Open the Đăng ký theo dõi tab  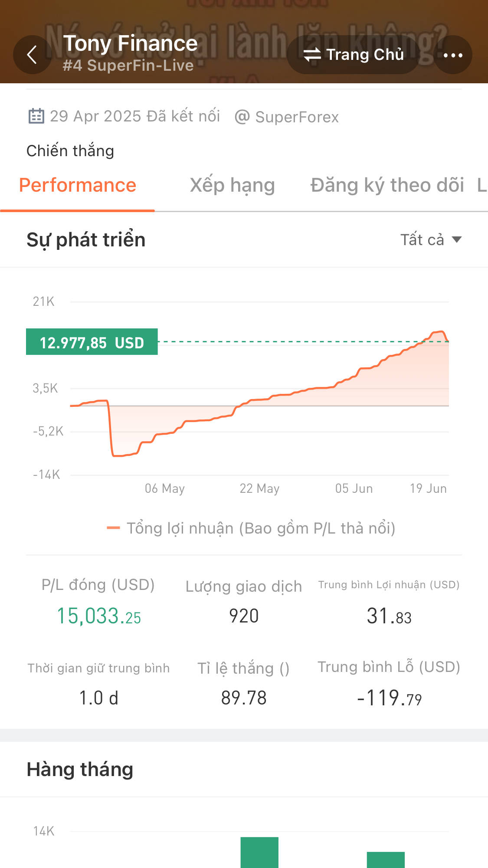click(387, 185)
